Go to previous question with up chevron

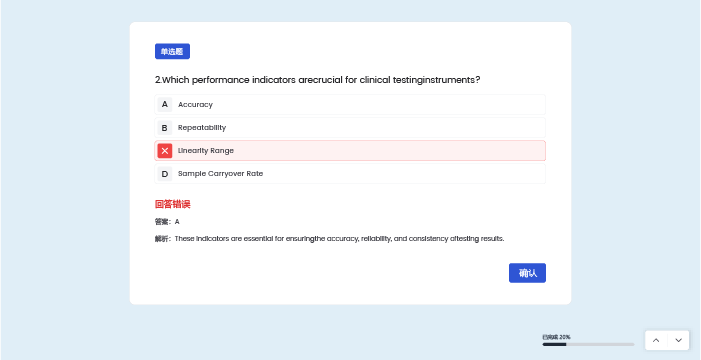click(656, 340)
